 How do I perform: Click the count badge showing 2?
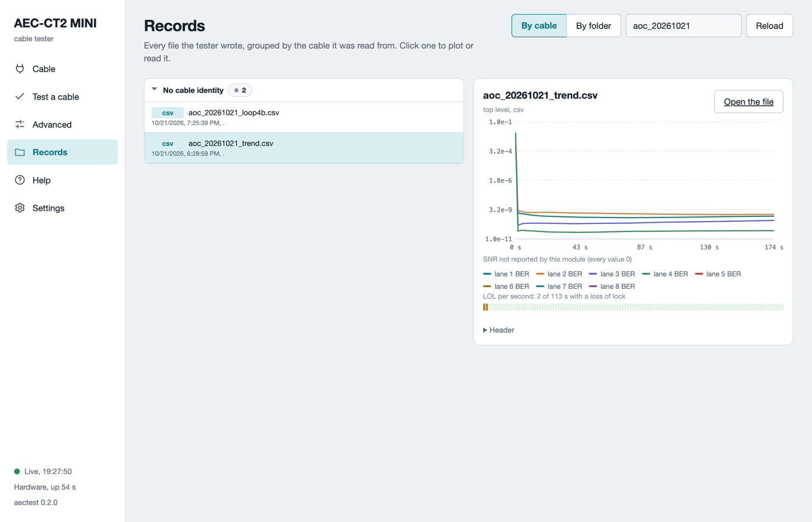coord(240,90)
